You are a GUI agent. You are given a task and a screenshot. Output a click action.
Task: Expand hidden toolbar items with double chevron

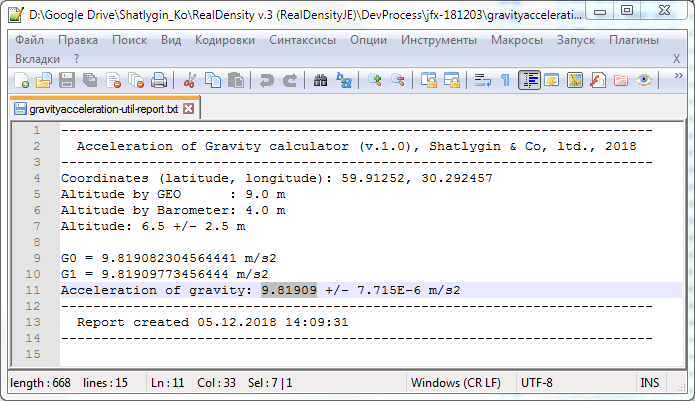tap(678, 76)
